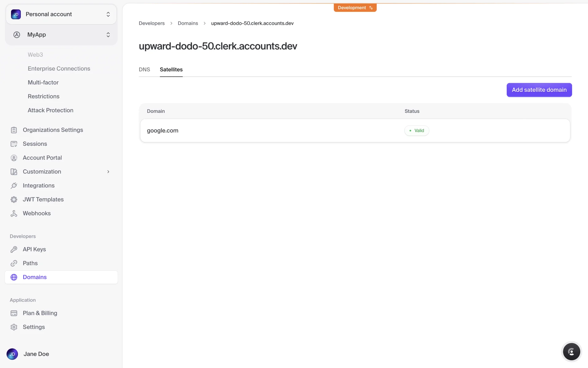This screenshot has height=368, width=588.
Task: Select the Satellites tab
Action: [171, 70]
